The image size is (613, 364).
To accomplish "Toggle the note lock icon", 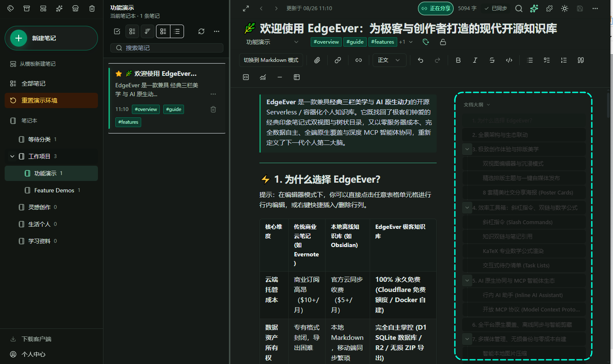I will (443, 42).
